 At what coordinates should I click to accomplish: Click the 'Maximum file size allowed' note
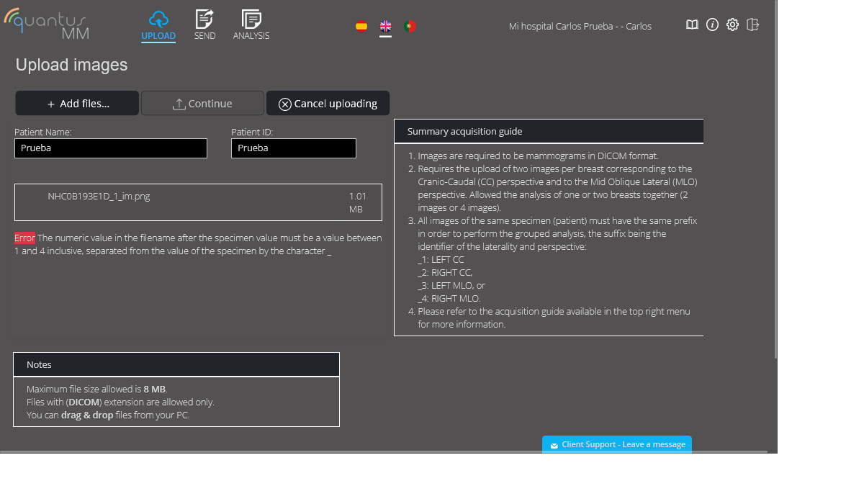(x=97, y=389)
